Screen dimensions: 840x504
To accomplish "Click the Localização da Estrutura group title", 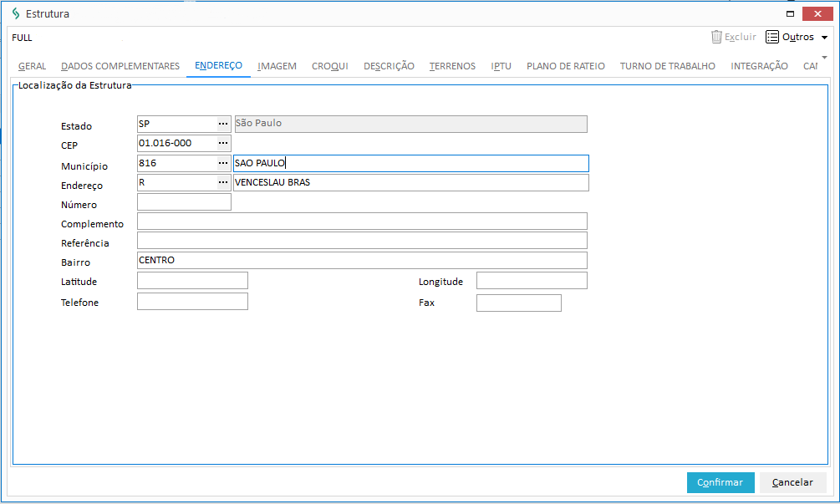I will click(x=75, y=85).
